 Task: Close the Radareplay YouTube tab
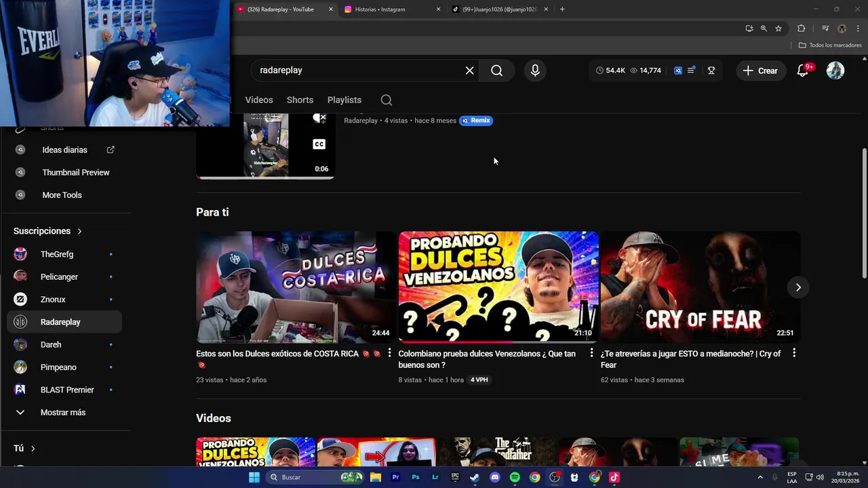point(331,9)
